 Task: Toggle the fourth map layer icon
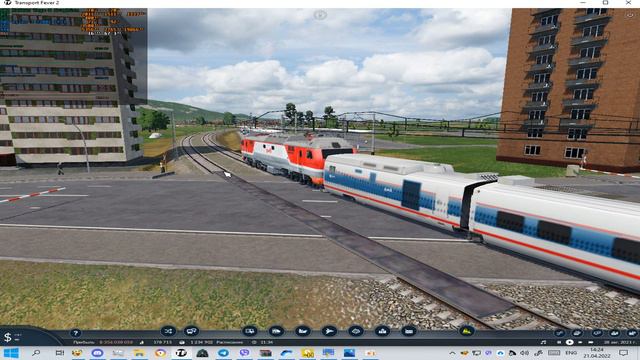[614, 333]
